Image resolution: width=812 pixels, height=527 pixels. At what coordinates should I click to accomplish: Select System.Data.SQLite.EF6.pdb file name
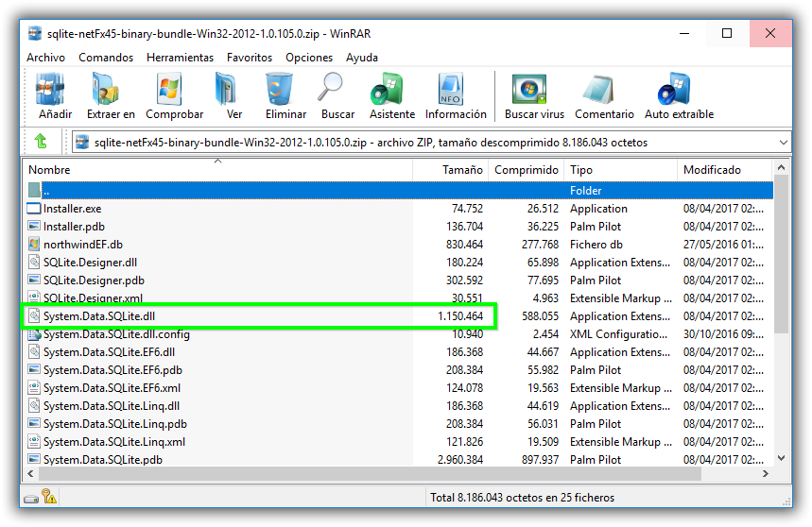[x=112, y=370]
